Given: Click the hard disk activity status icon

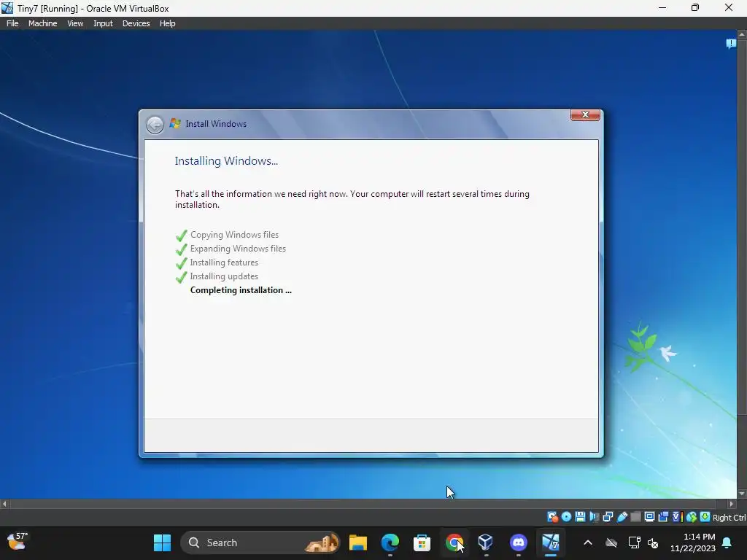Looking at the screenshot, I should pos(553,517).
